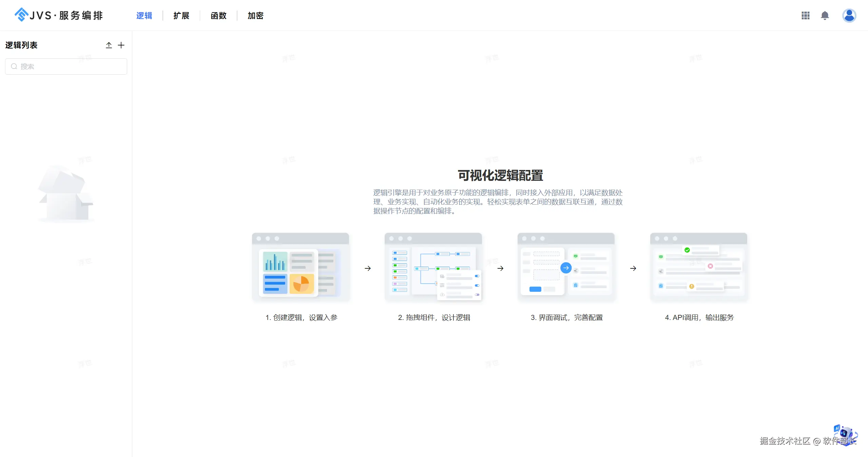The image size is (868, 457).
Task: Click the upload/import logic icon
Action: [109, 45]
